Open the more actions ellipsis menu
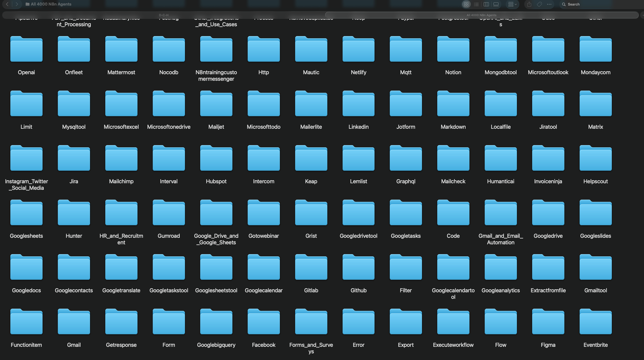 tap(549, 4)
